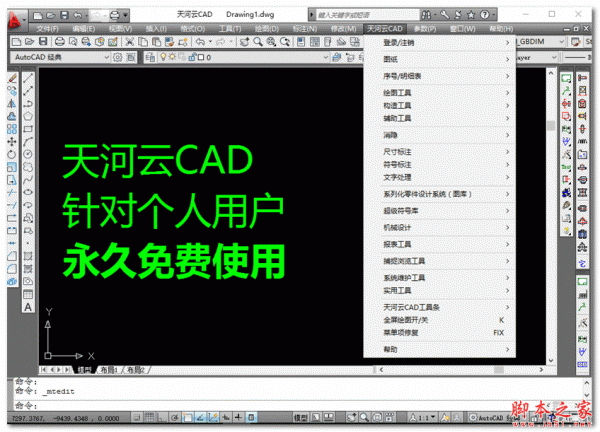Select the Move tool in modify toolbar
Image resolution: width=600 pixels, height=432 pixels.
12,142
